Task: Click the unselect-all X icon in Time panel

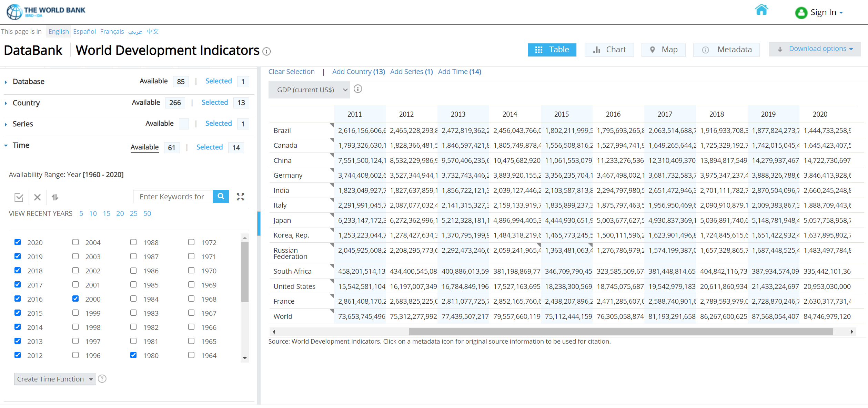Action: tap(37, 197)
